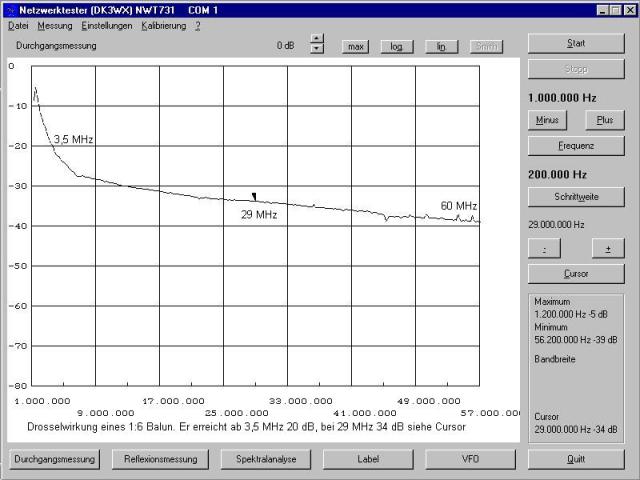Switch to Reflexionsmessung mode

pyautogui.click(x=160, y=459)
